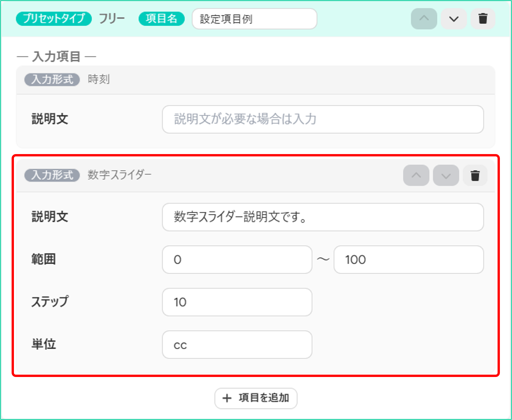The height and width of the screenshot is (420, 512).
Task: Click the ステップ value field
Action: [237, 302]
